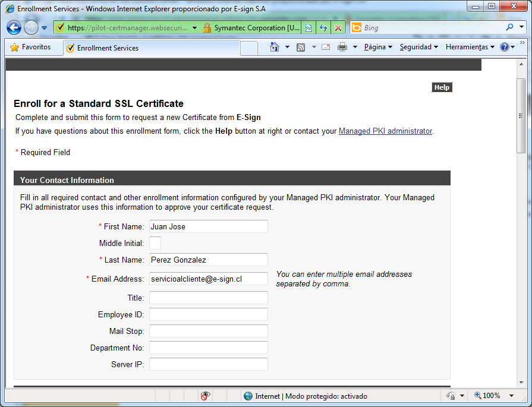Click the Home icon in command bar
The image size is (532, 407).
coord(274,47)
